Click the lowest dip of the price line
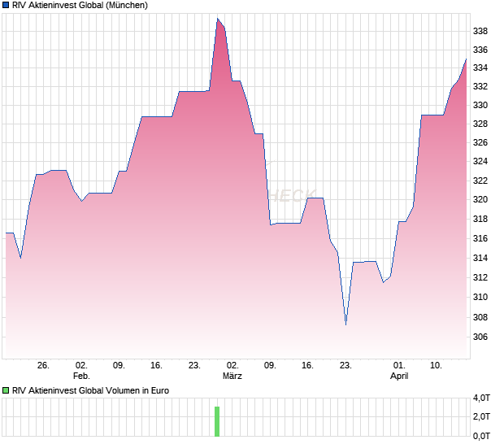Screen dimensions: 504x444 (x=345, y=324)
